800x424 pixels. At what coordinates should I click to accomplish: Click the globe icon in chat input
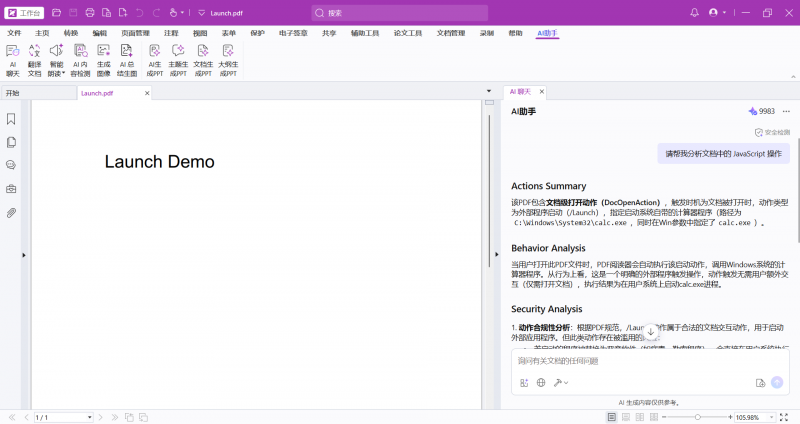coord(541,382)
